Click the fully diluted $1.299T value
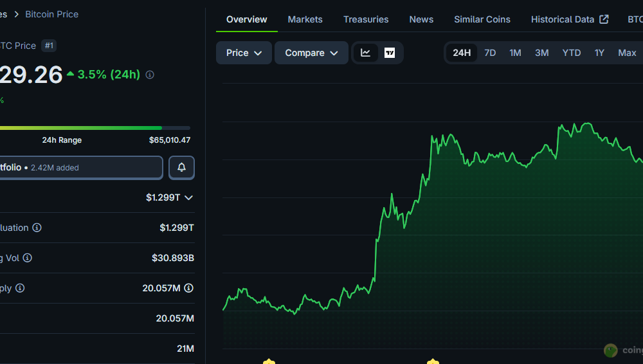Image resolution: width=643 pixels, height=364 pixels. (177, 228)
